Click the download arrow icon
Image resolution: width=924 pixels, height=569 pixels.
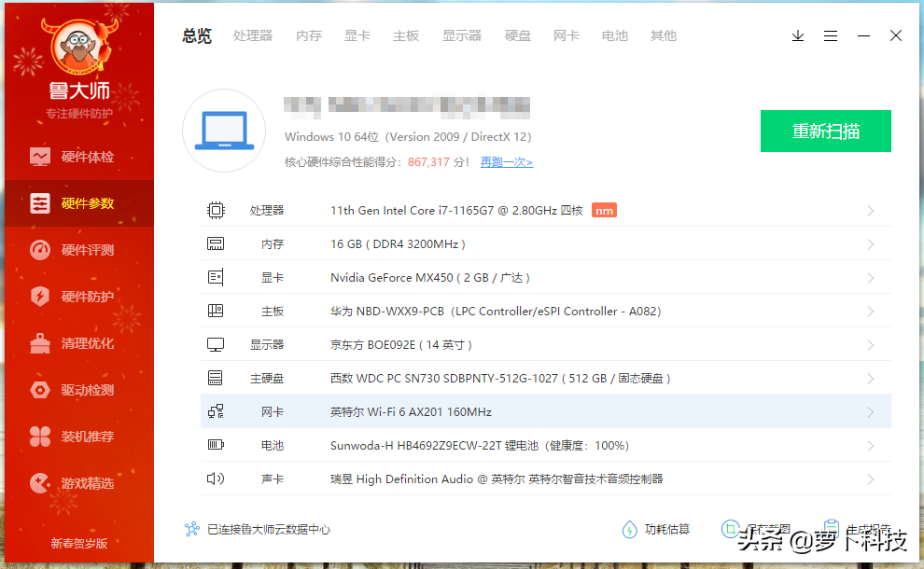797,36
